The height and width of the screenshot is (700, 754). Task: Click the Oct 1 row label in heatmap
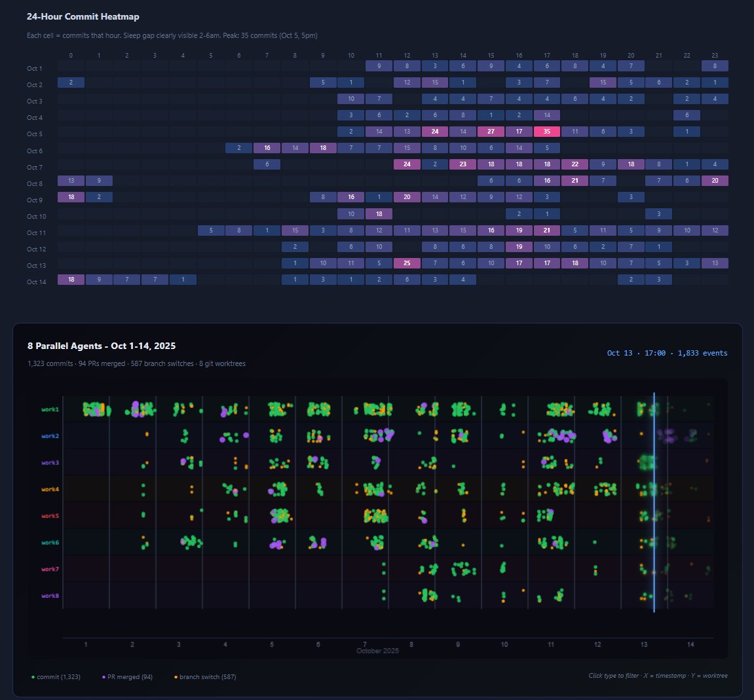point(35,68)
